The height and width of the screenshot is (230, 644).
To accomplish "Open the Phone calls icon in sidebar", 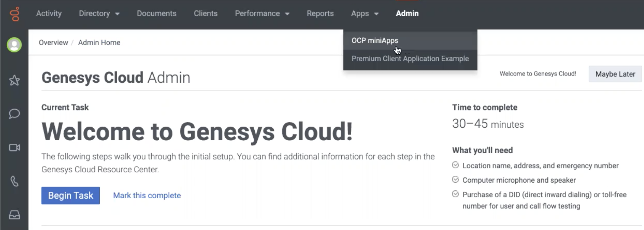I will point(14,181).
